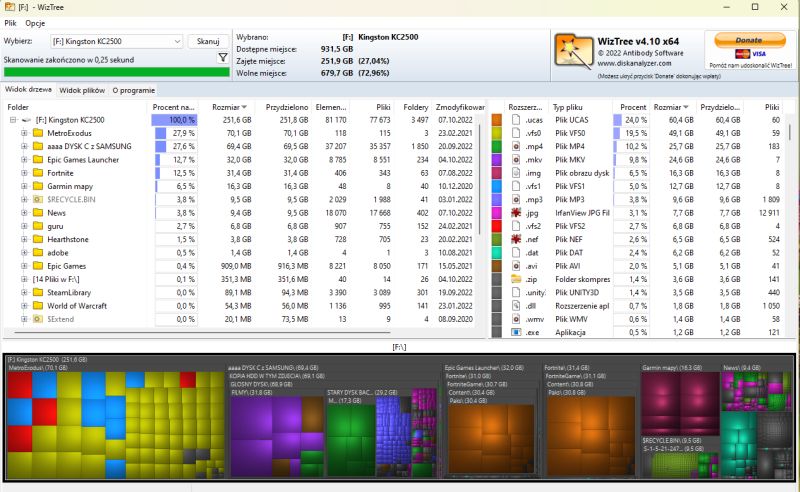Expand the Fortnite folder node

tap(24, 173)
